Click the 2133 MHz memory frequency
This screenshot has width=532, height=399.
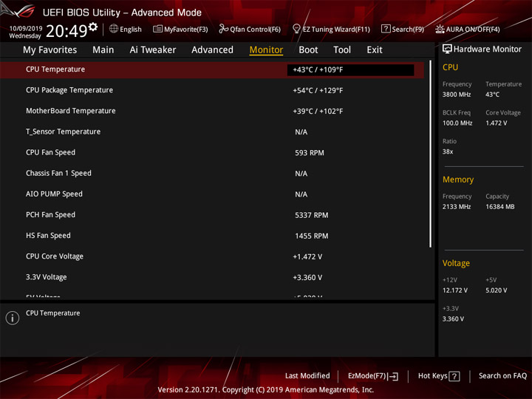click(457, 207)
